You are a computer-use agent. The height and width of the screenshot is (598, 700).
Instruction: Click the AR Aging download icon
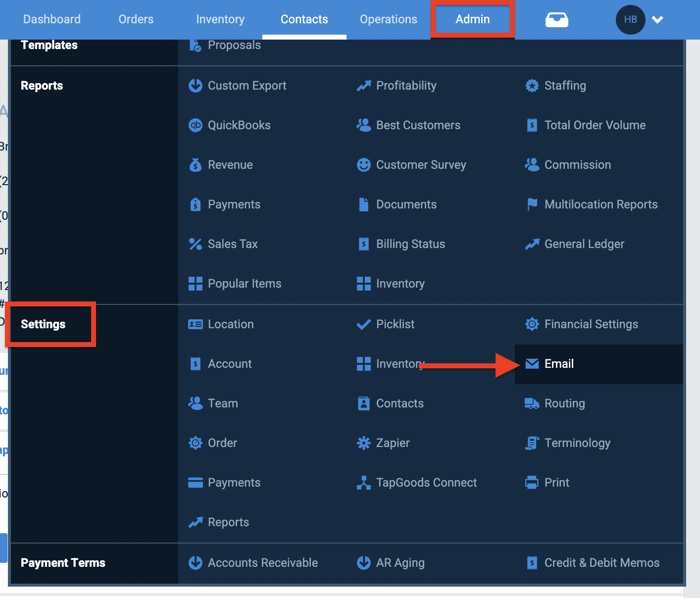click(364, 563)
